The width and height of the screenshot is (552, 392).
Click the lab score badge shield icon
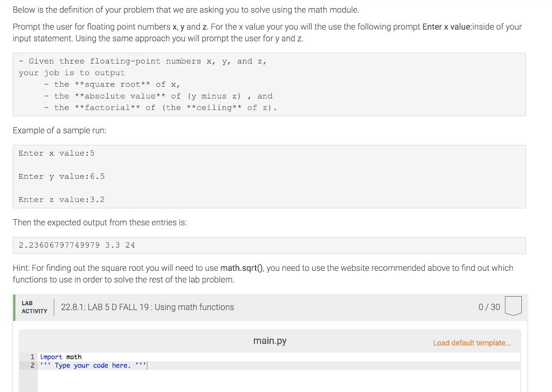[x=513, y=306]
